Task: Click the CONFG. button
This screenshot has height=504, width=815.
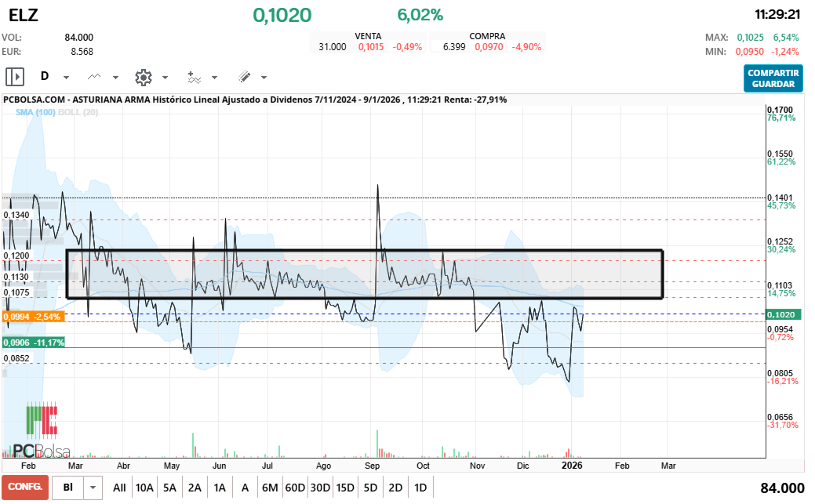Action: (x=24, y=487)
